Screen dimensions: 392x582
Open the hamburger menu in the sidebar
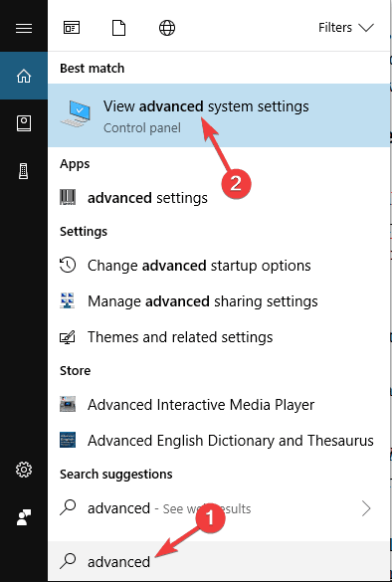pyautogui.click(x=24, y=28)
